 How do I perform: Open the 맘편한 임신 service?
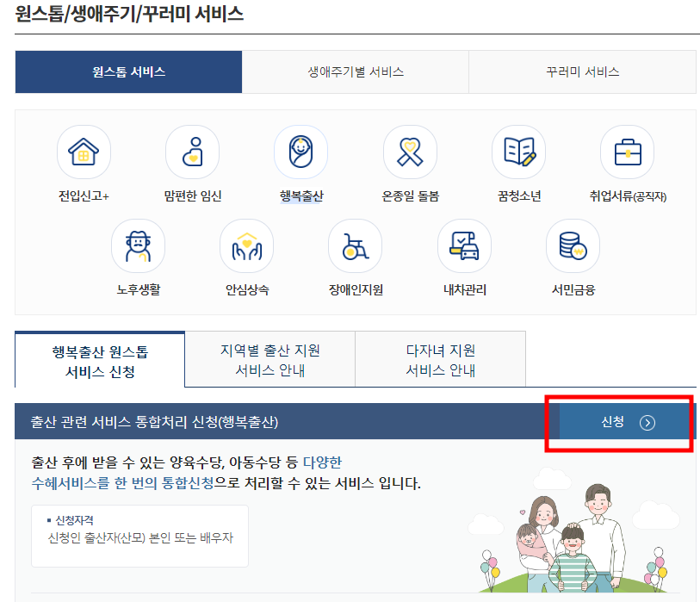pos(192,152)
